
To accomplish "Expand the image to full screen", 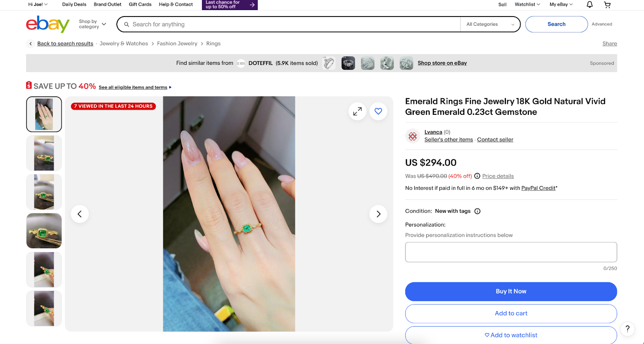I will [357, 111].
